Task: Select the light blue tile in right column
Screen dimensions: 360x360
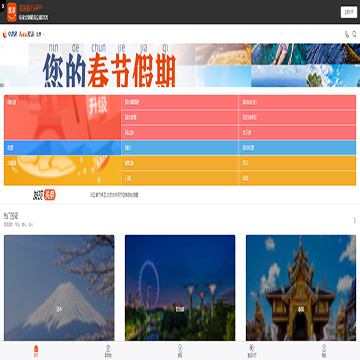Action: tap(297, 148)
